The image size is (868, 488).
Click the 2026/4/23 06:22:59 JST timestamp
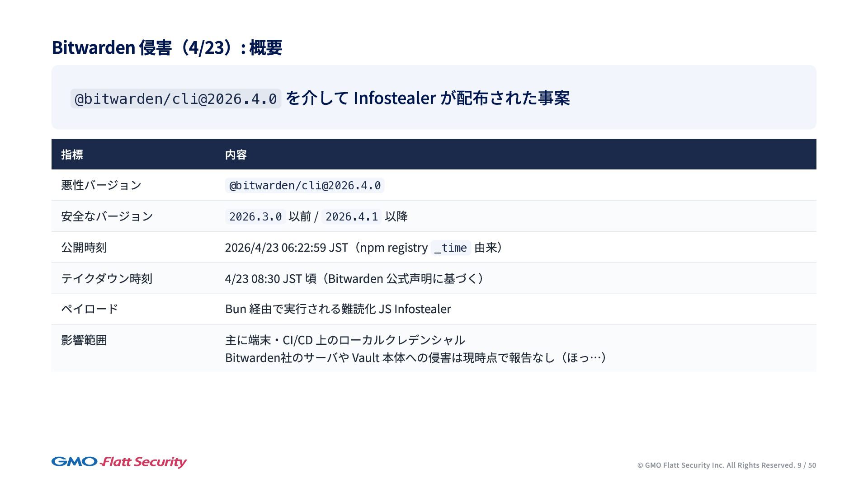point(286,248)
